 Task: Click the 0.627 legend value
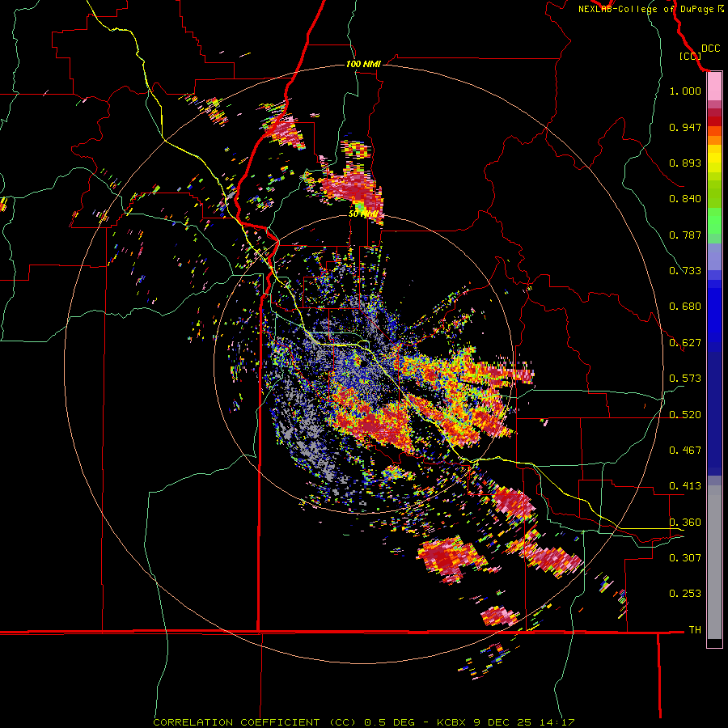click(x=685, y=343)
